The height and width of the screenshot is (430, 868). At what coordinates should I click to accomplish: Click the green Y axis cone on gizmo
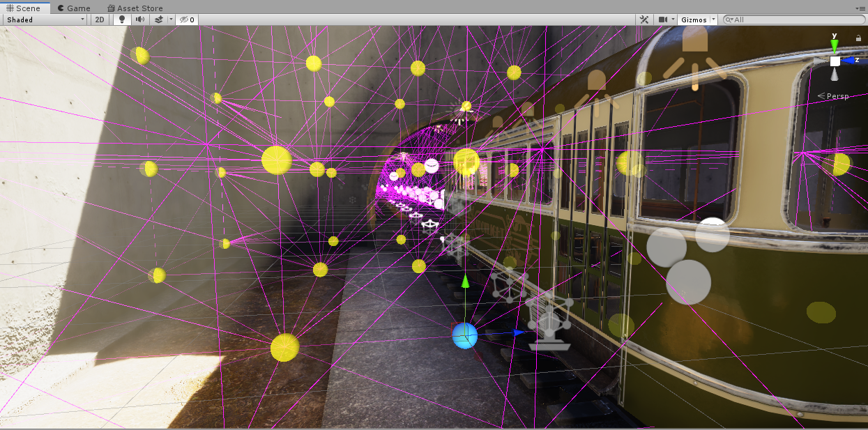click(x=835, y=47)
